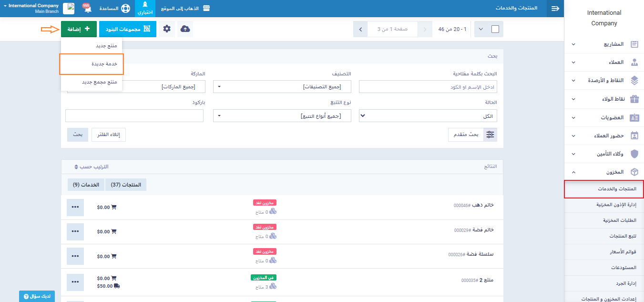
Task: Click the cloud upload import icon
Action: [185, 29]
